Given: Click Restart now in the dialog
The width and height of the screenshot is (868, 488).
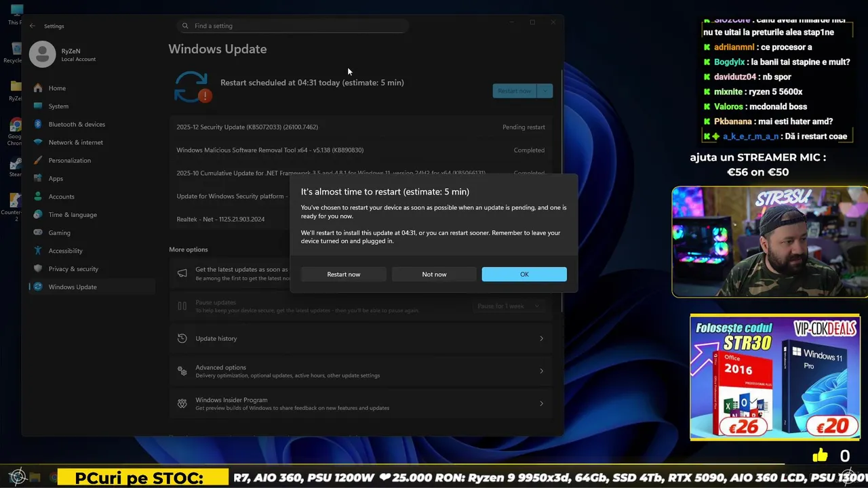Looking at the screenshot, I should click(x=344, y=274).
